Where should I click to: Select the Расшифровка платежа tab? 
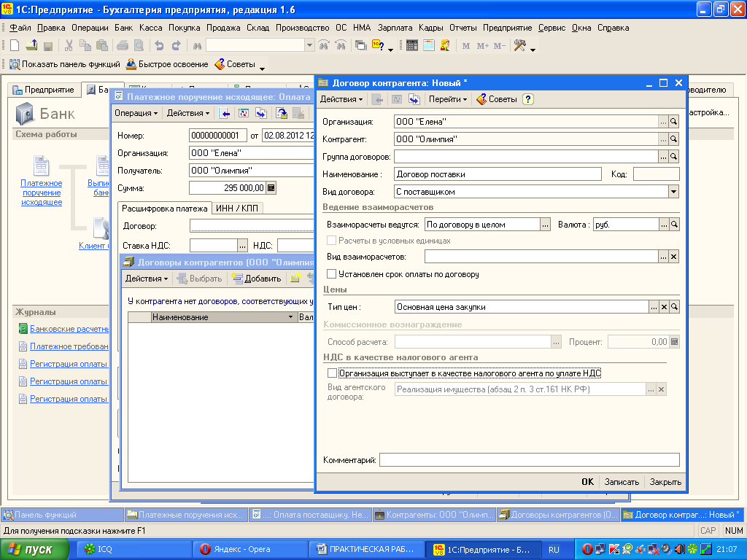pos(164,209)
